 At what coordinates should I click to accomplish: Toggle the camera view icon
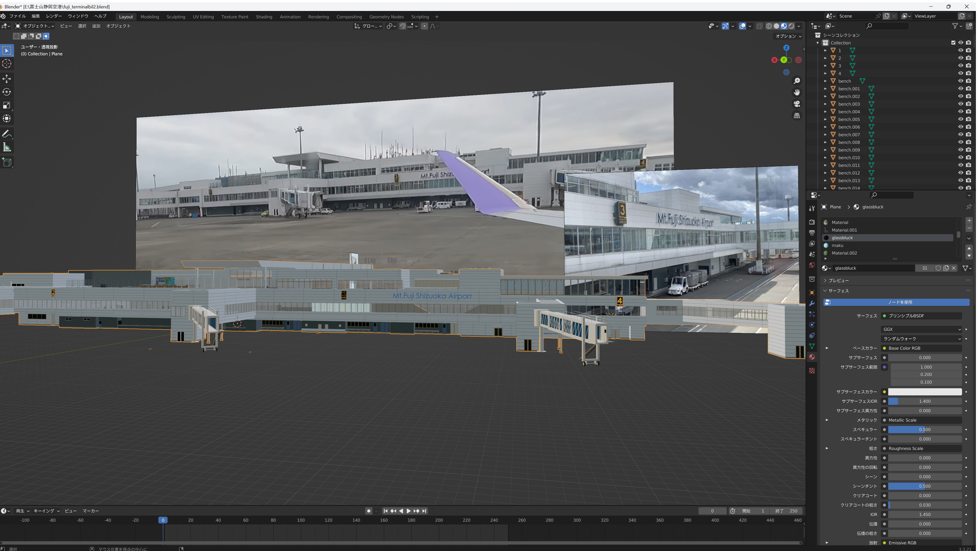(x=797, y=104)
